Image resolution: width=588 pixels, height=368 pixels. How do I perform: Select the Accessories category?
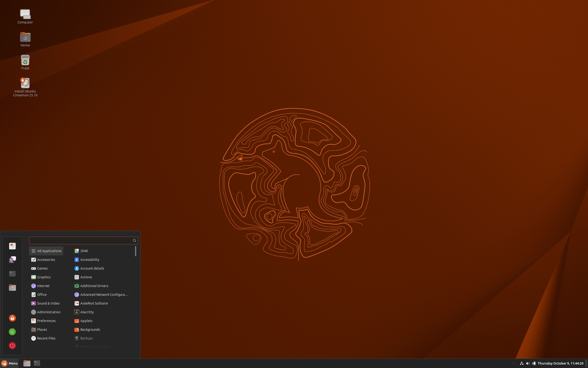(x=46, y=260)
